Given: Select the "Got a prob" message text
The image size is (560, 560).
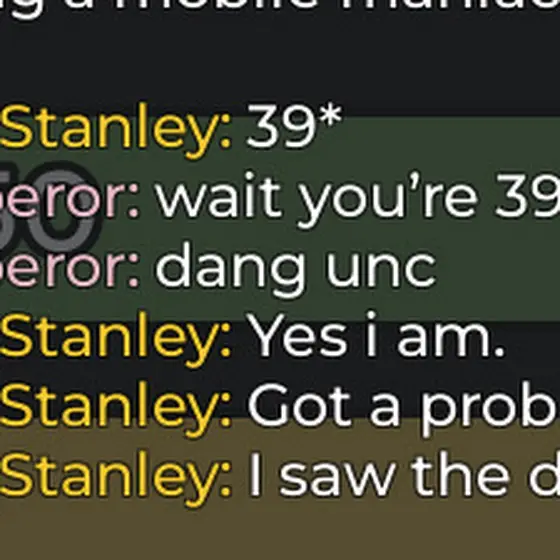Looking at the screenshot, I should [x=403, y=408].
